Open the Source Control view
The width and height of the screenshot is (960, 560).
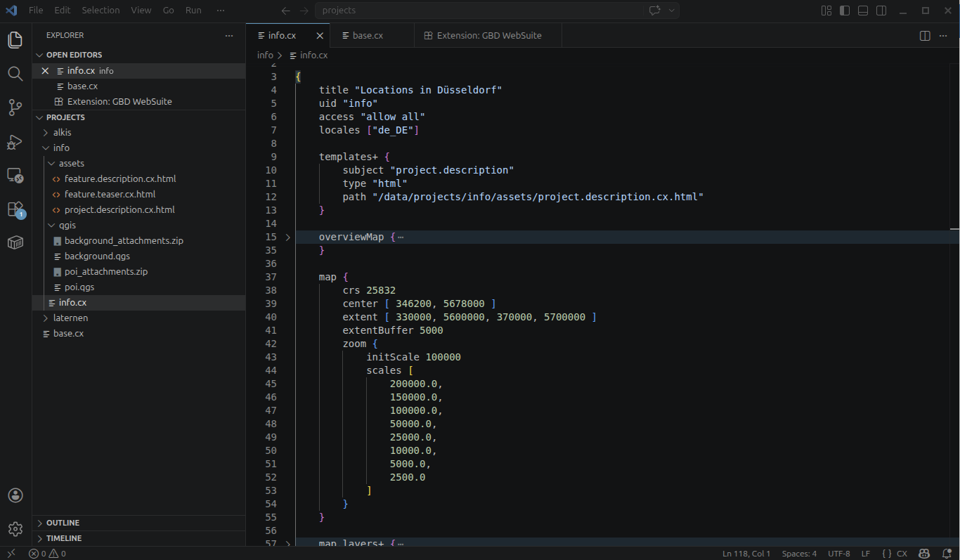(x=15, y=108)
